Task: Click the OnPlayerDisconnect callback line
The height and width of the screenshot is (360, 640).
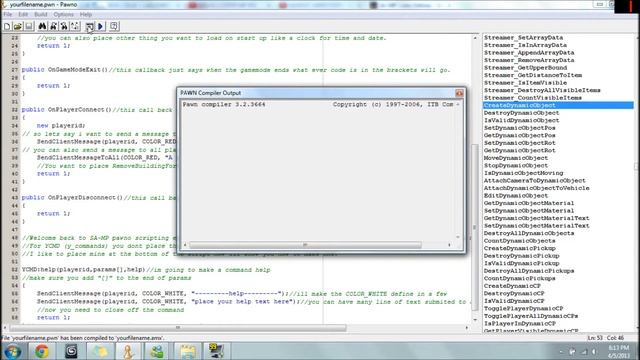Action: (99, 198)
